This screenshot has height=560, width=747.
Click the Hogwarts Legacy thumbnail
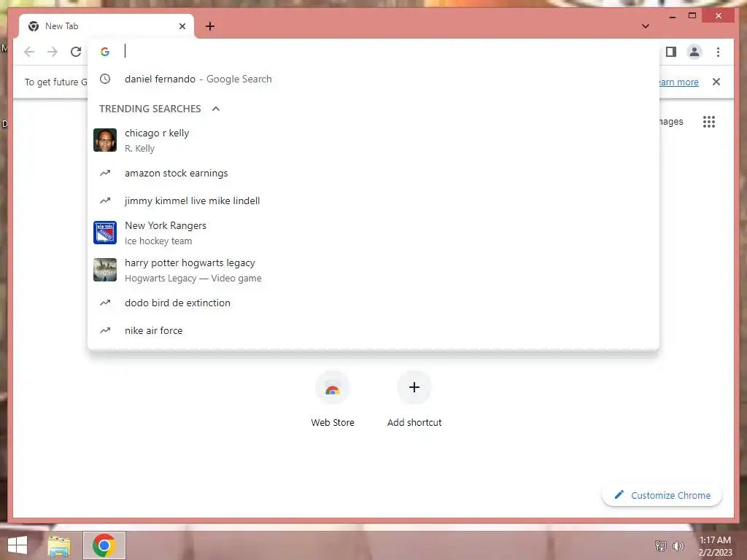point(105,270)
